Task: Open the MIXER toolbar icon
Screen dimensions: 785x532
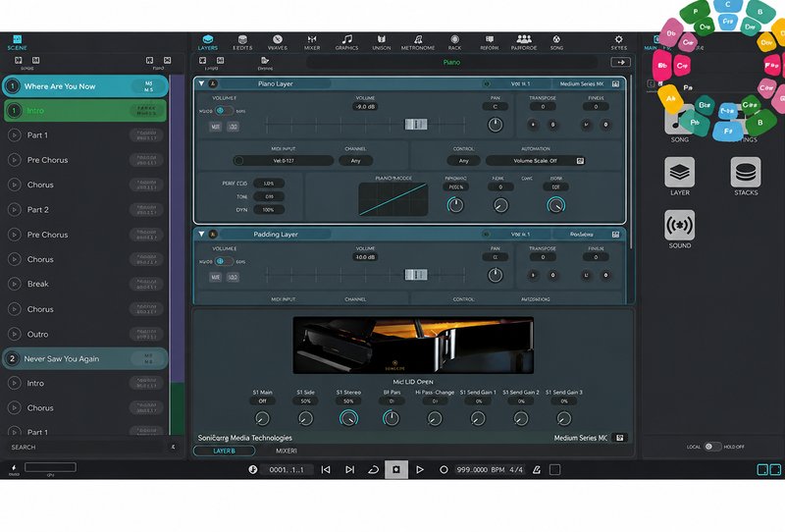Action: point(312,42)
